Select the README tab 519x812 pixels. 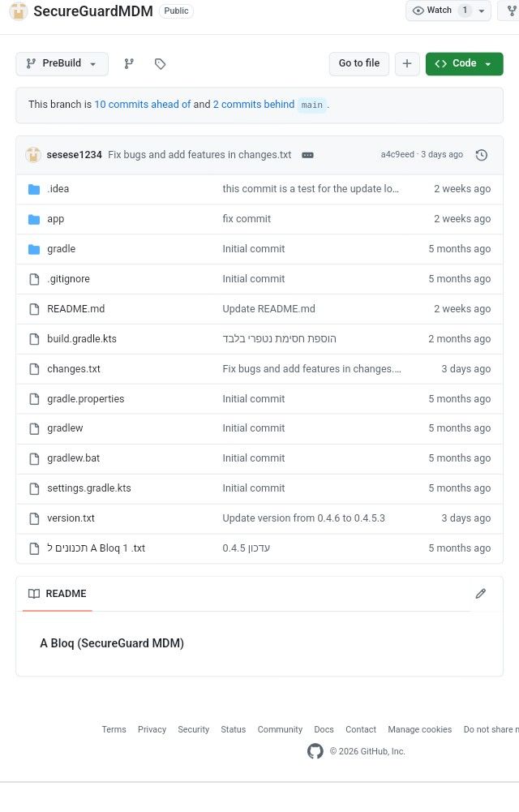coord(57,594)
